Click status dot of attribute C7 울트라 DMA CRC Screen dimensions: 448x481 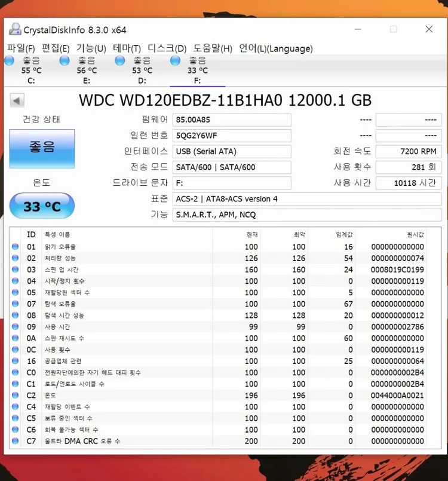click(x=15, y=441)
